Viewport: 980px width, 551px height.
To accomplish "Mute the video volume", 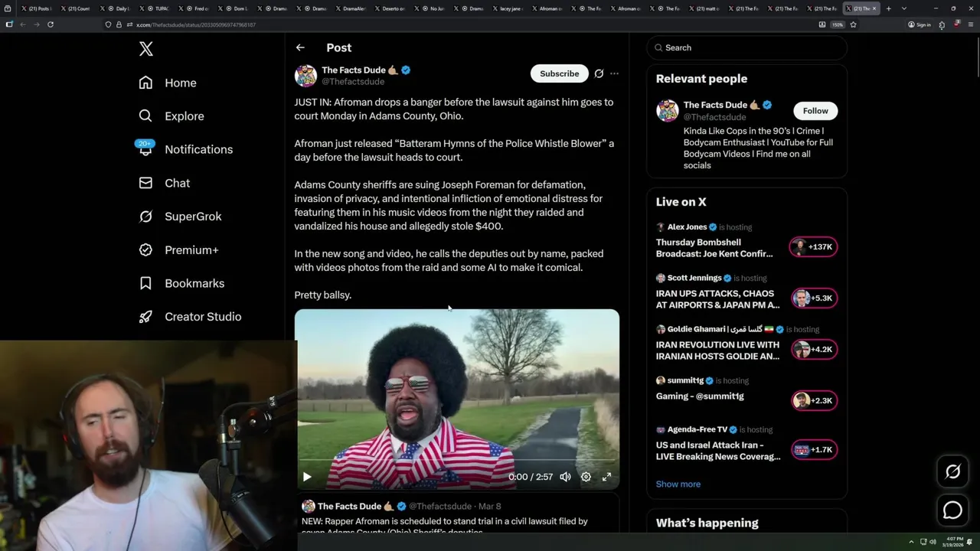I will coord(565,477).
